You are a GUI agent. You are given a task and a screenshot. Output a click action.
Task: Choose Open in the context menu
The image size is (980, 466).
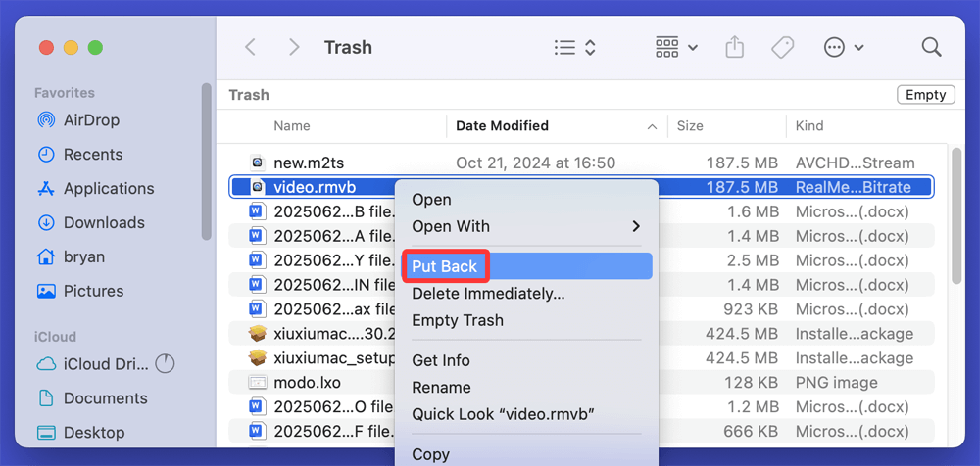[x=526, y=200]
